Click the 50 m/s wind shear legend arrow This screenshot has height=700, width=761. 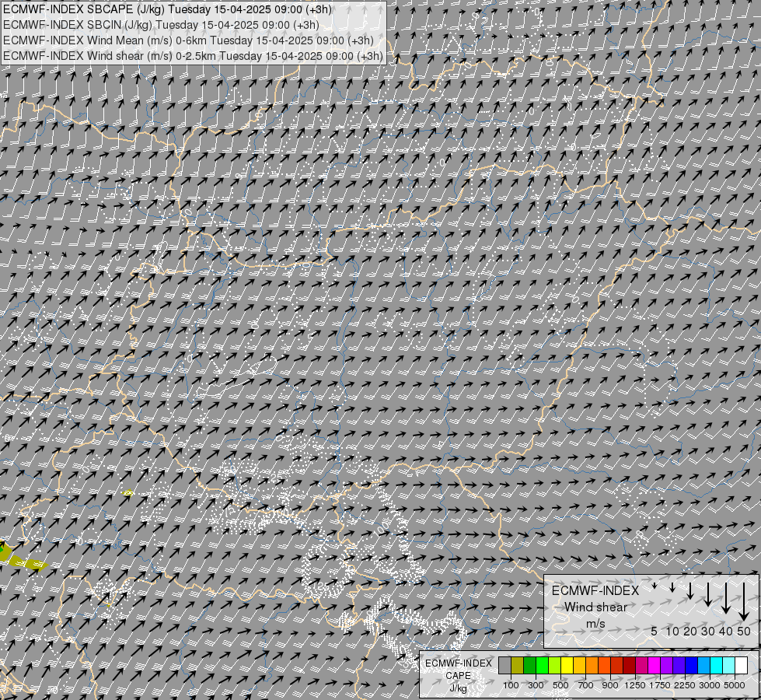click(x=744, y=602)
